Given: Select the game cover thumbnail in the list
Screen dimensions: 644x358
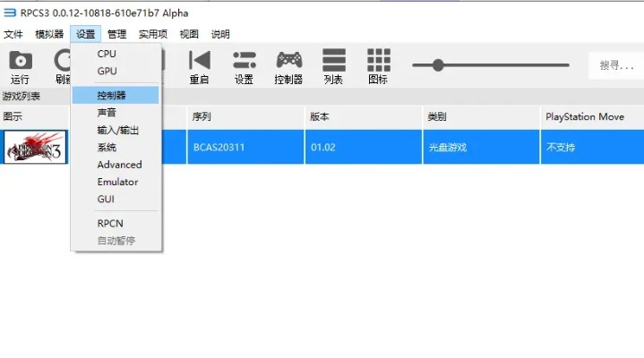Looking at the screenshot, I should (x=35, y=147).
